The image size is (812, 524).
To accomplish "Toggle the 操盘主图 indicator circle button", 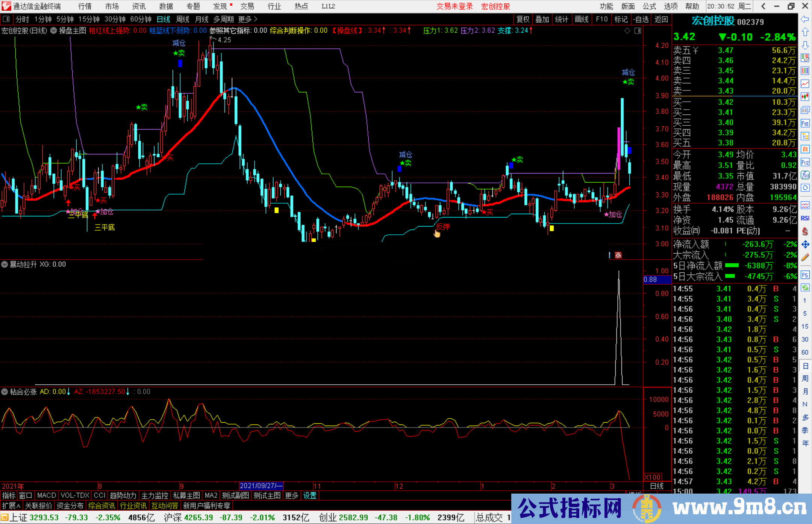I will [x=54, y=31].
